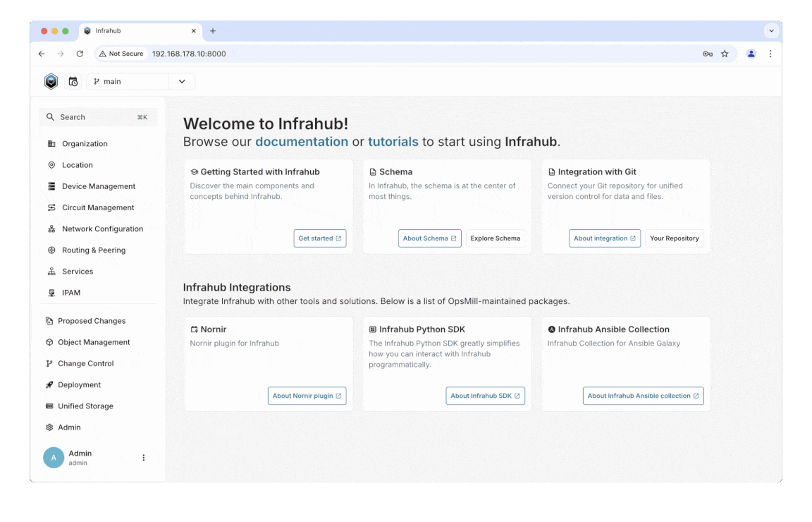The width and height of the screenshot is (812, 522).
Task: Click the Ansible Collection logo icon
Action: click(x=551, y=329)
